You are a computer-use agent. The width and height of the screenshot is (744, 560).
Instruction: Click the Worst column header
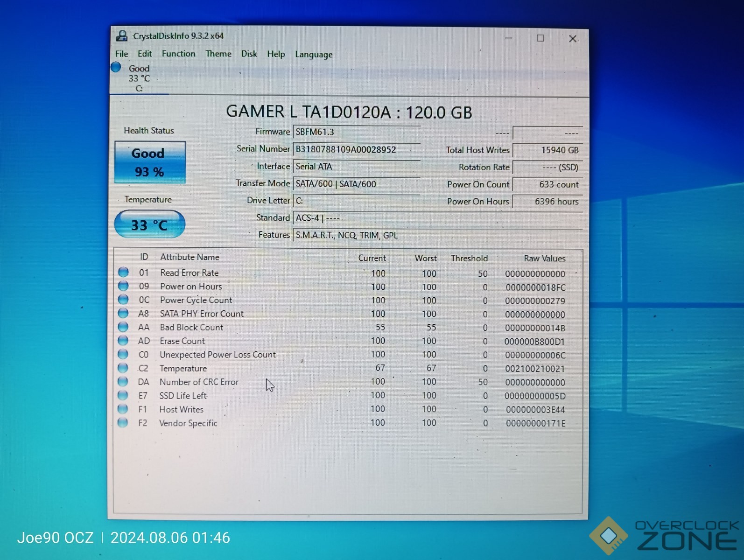[x=426, y=258]
